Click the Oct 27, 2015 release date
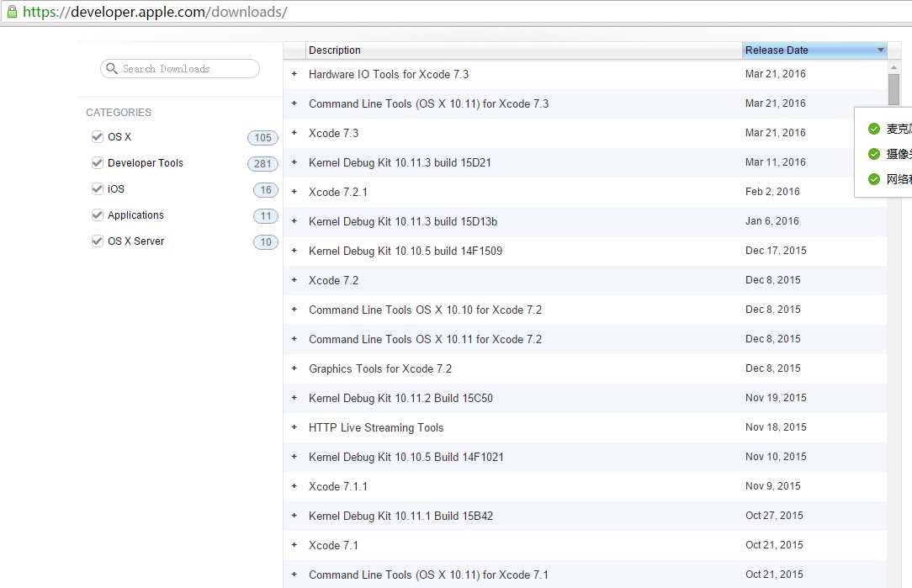The width and height of the screenshot is (912, 588). coord(774,516)
